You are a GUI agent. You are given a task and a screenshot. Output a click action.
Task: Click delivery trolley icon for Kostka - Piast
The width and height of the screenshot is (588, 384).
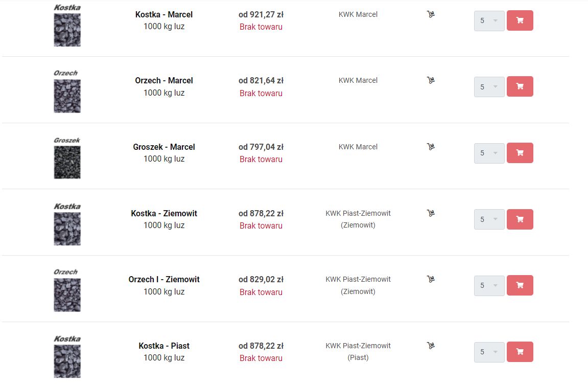click(431, 346)
